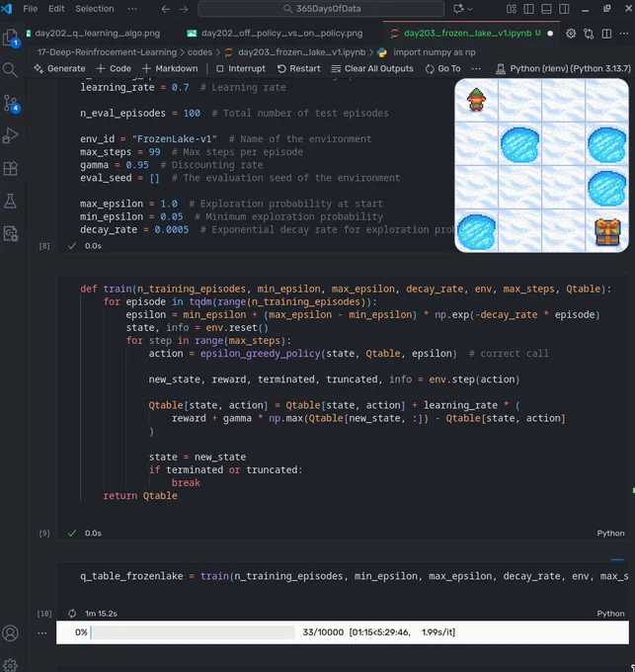Image resolution: width=635 pixels, height=672 pixels.
Task: Open the Explorer view in activity bar
Action: click(x=10, y=38)
